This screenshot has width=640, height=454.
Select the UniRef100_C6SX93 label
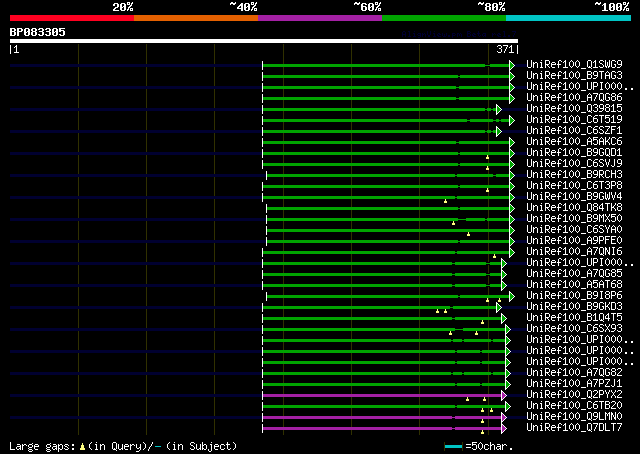pos(574,329)
